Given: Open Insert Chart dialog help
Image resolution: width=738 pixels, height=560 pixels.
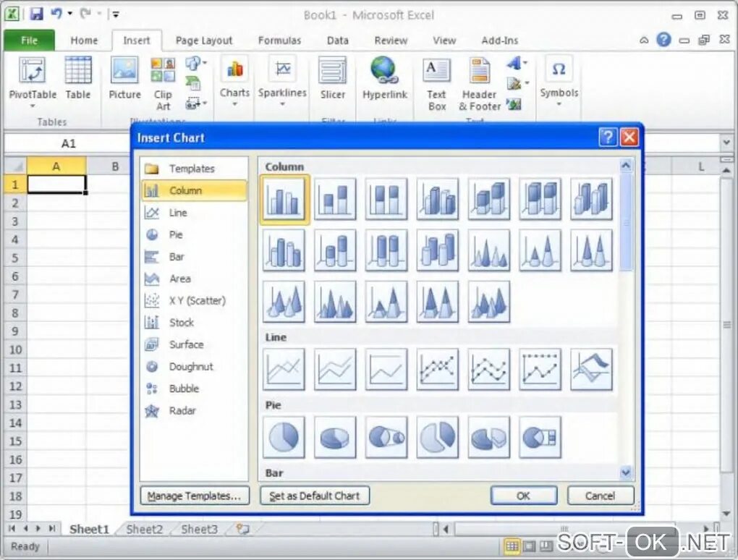Looking at the screenshot, I should (608, 137).
